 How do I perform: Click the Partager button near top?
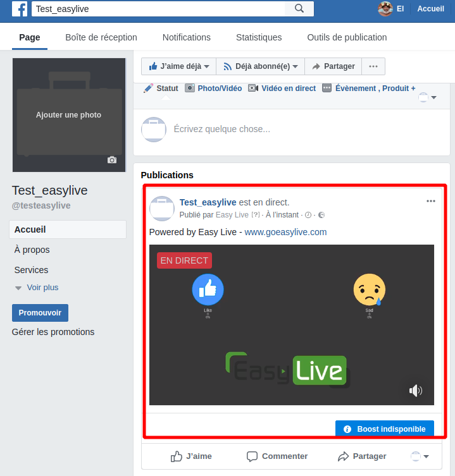[x=333, y=66]
